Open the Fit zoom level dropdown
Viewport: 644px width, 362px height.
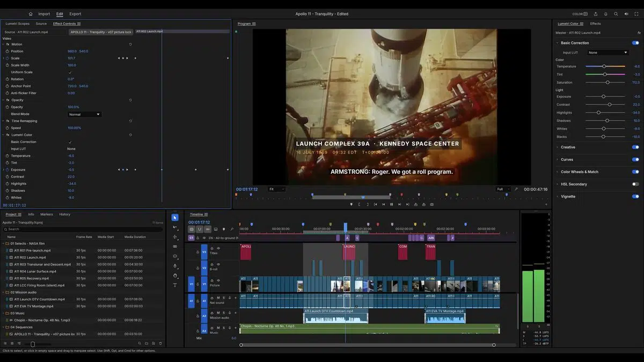[276, 189]
